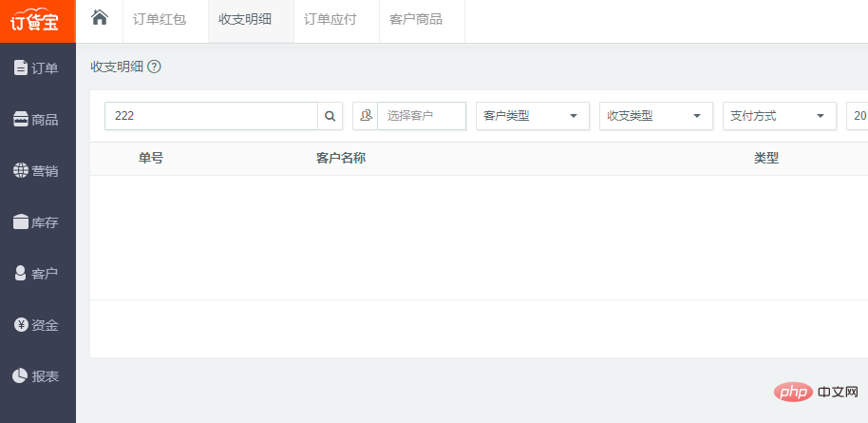Select 客户 in the sidebar
This screenshot has height=423, width=868.
tap(36, 274)
